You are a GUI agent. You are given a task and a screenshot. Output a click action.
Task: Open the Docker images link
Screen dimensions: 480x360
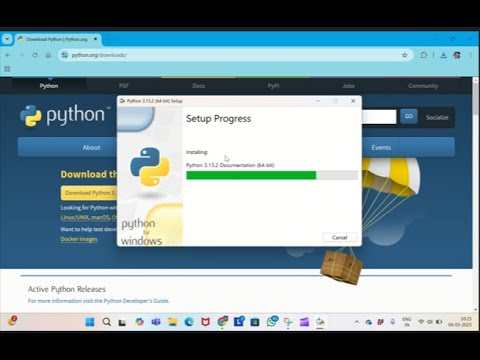click(x=79, y=239)
